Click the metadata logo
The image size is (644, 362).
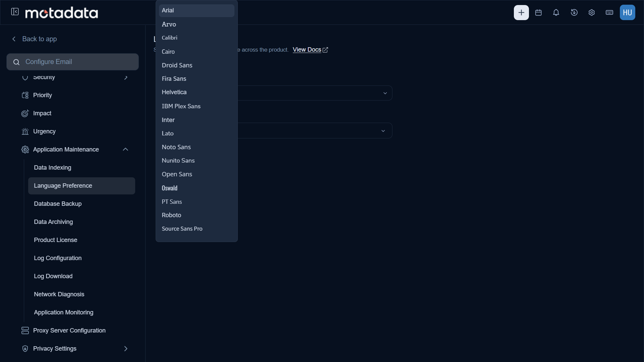click(62, 12)
